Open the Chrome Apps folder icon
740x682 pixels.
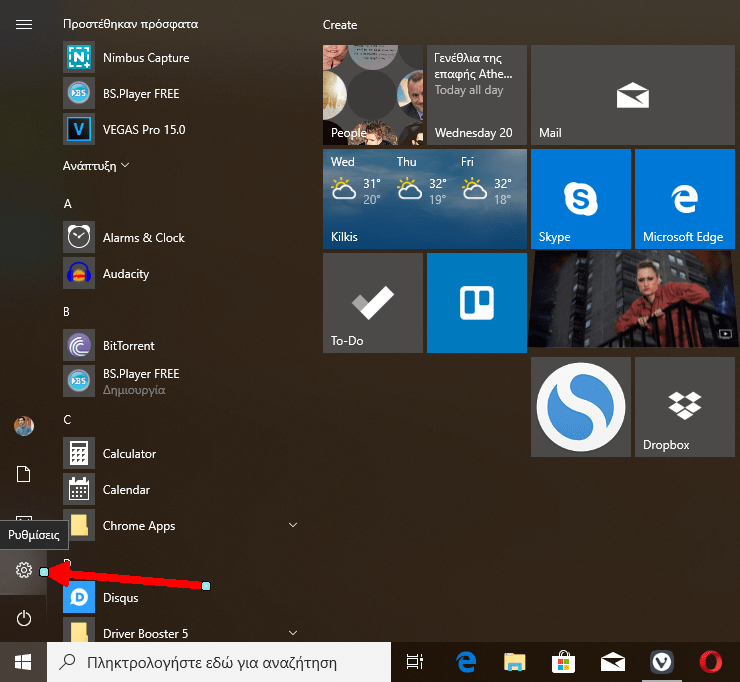[x=79, y=525]
